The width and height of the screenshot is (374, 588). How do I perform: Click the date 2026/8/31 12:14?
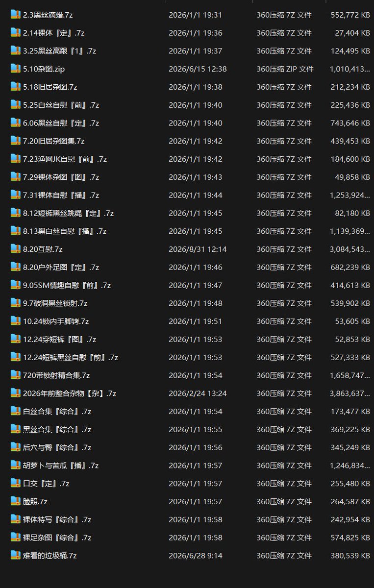pyautogui.click(x=198, y=249)
